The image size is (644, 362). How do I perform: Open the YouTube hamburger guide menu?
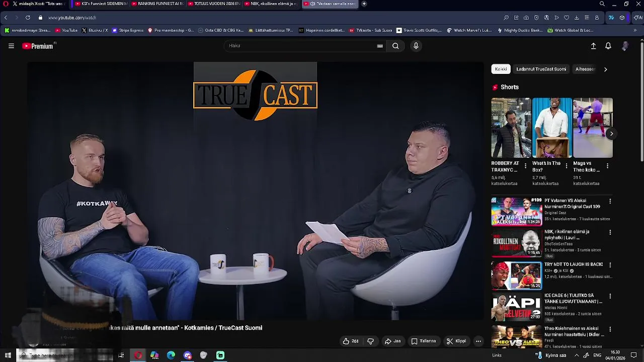(11, 46)
